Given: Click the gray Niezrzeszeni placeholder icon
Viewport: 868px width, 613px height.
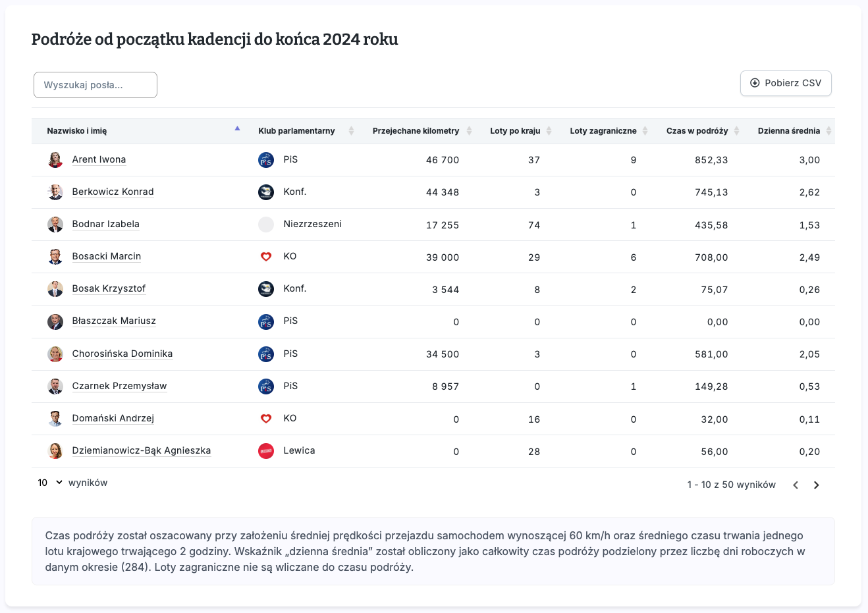Looking at the screenshot, I should coord(265,224).
